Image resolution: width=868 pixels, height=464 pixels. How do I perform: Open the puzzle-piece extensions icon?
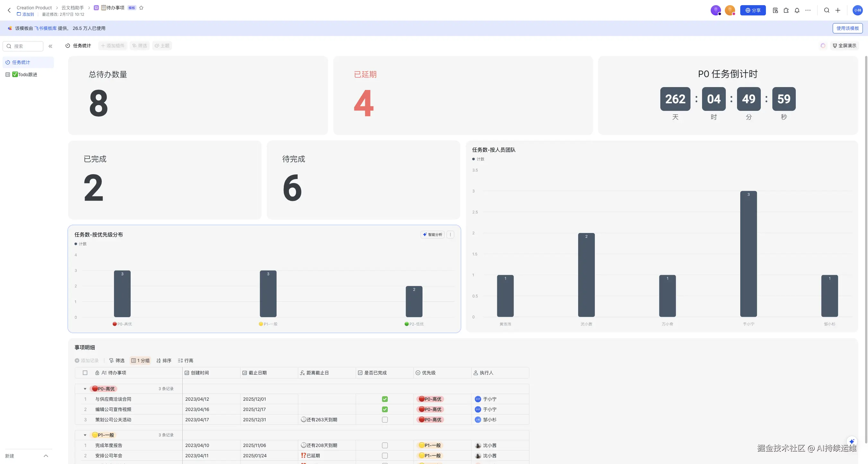[x=786, y=11]
